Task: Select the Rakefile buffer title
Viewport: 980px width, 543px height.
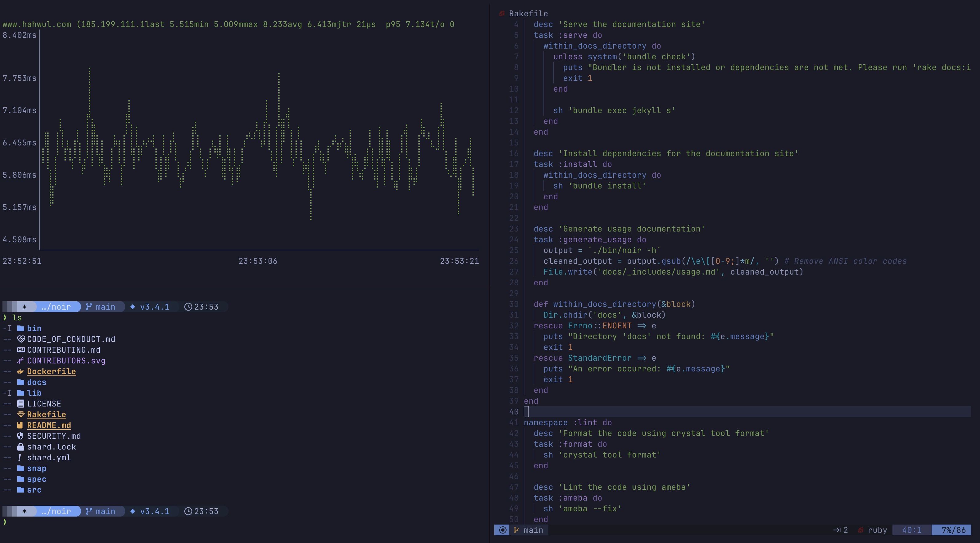Action: (528, 13)
